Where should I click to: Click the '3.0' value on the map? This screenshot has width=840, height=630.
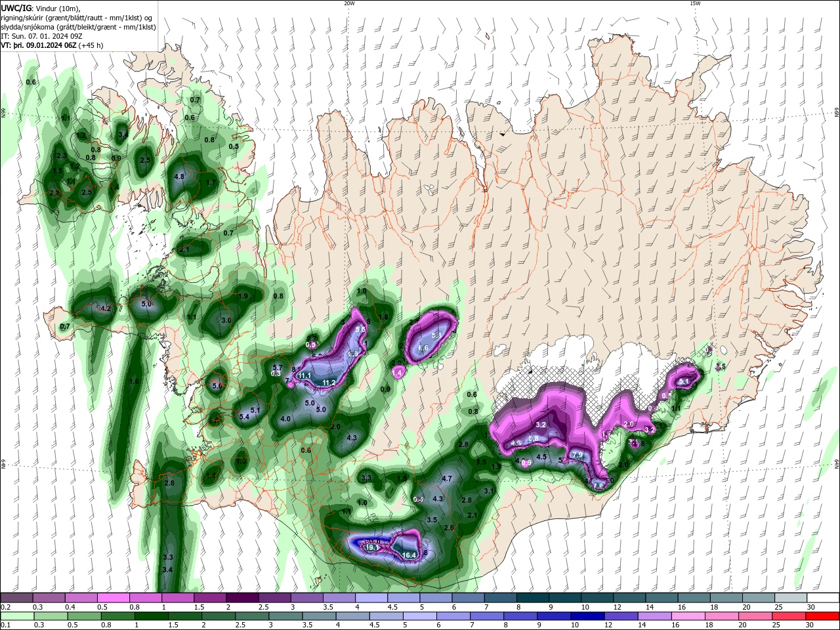[226, 320]
